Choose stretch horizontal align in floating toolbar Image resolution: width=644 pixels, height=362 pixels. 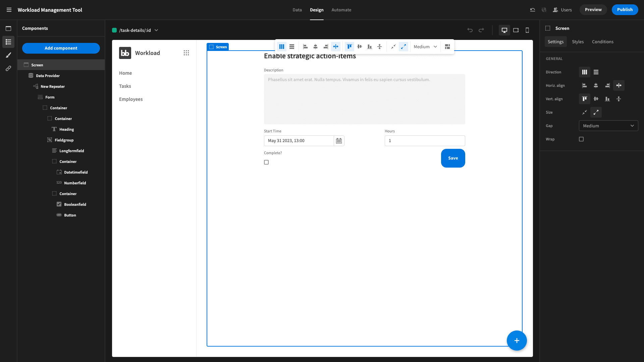pos(336,47)
